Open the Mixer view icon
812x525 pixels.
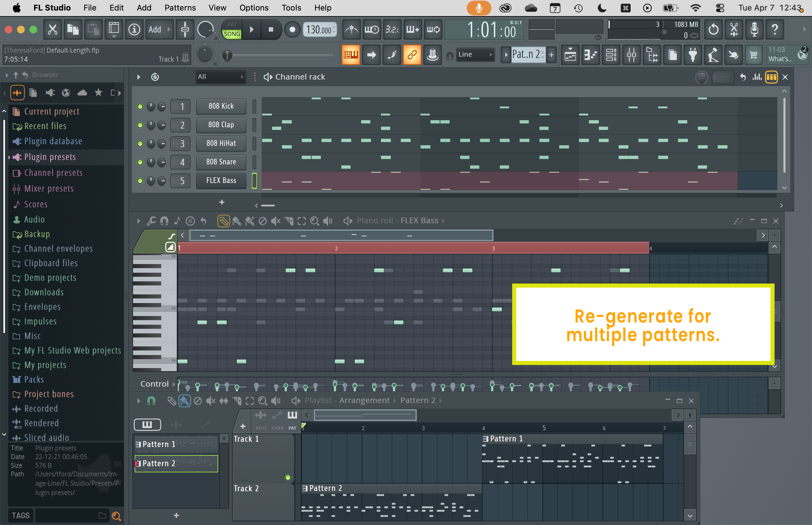click(631, 55)
